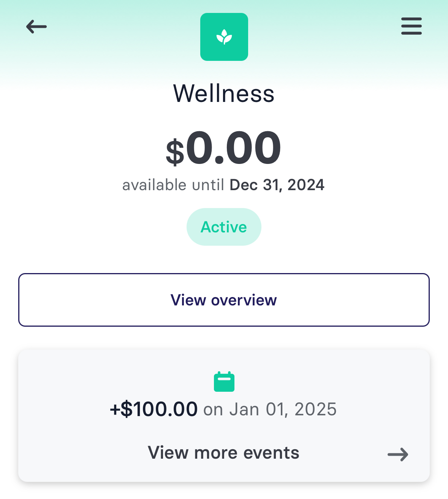The image size is (448, 499).
Task: Click the Jan 01, 2025 event date
Action: [x=283, y=410]
